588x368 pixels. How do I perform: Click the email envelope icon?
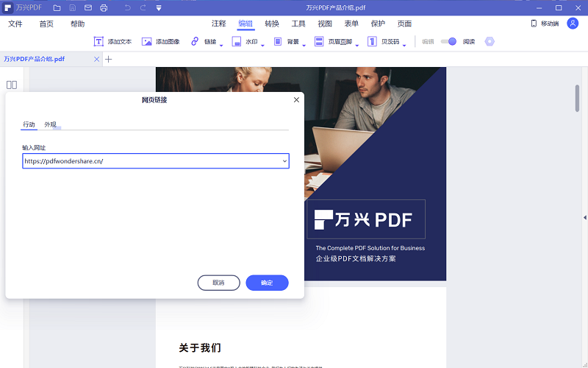click(88, 8)
